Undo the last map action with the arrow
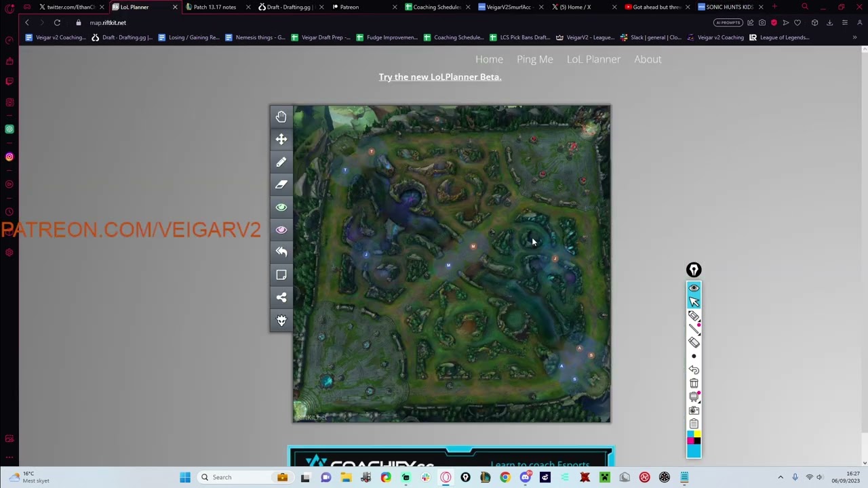868x488 pixels. click(281, 251)
